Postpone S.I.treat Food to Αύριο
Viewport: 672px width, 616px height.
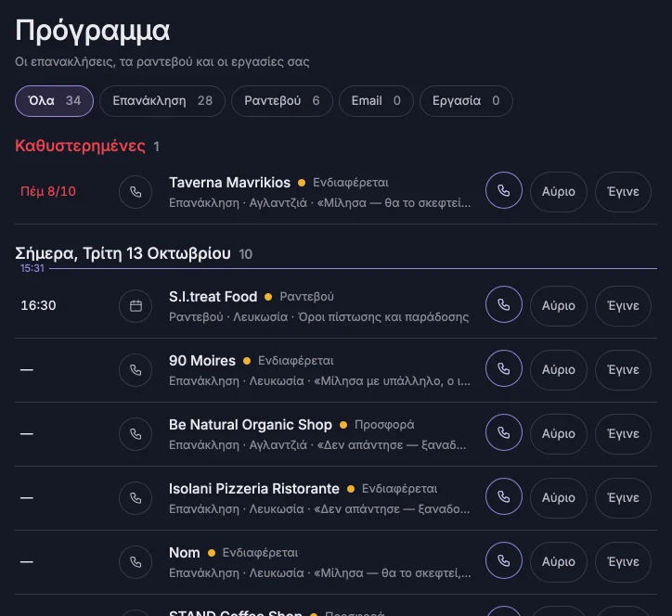559,306
